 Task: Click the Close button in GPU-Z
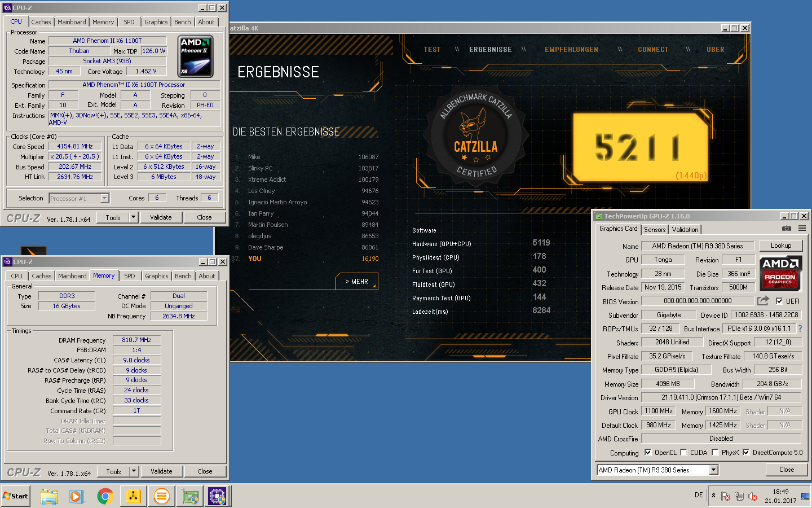tap(787, 470)
